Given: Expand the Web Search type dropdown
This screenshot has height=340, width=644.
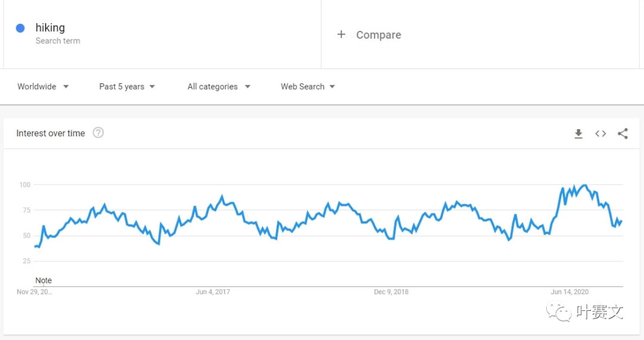Looking at the screenshot, I should (308, 86).
